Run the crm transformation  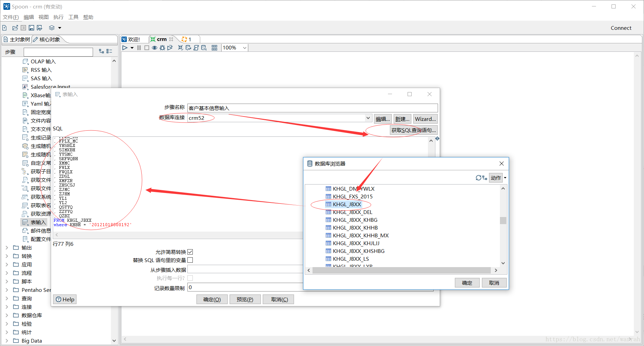125,48
